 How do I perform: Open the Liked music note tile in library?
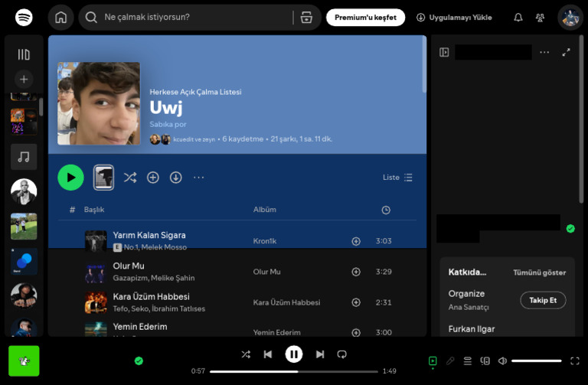pos(24,157)
